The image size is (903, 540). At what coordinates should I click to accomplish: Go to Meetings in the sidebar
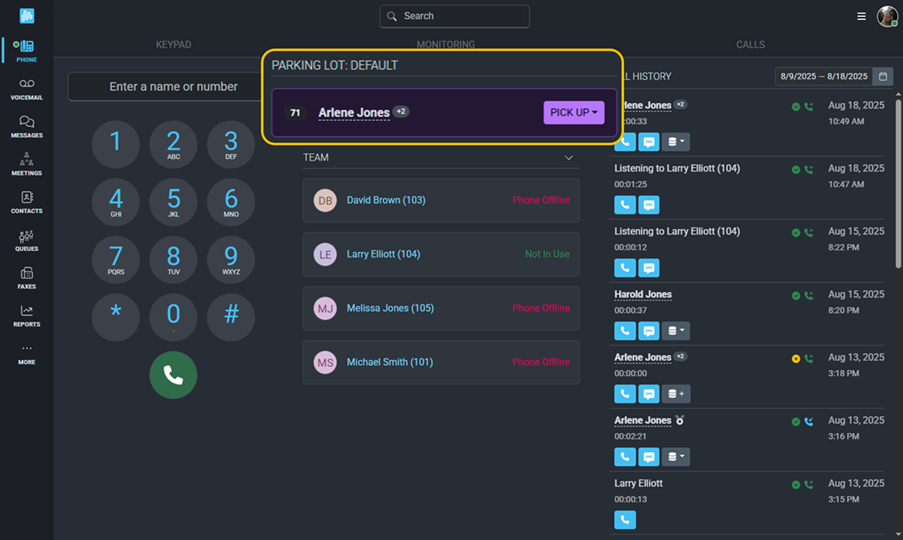(26, 164)
